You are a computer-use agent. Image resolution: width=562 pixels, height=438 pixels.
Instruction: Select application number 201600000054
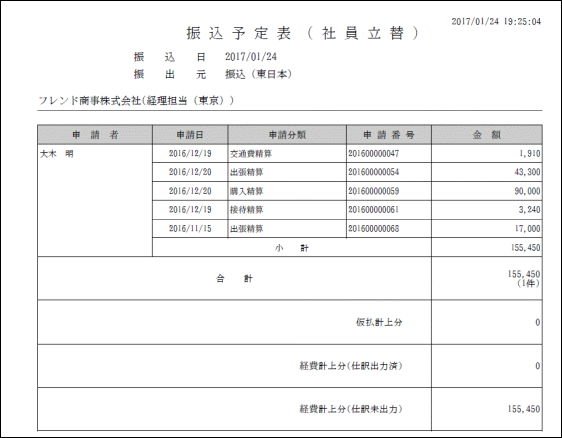pos(373,172)
